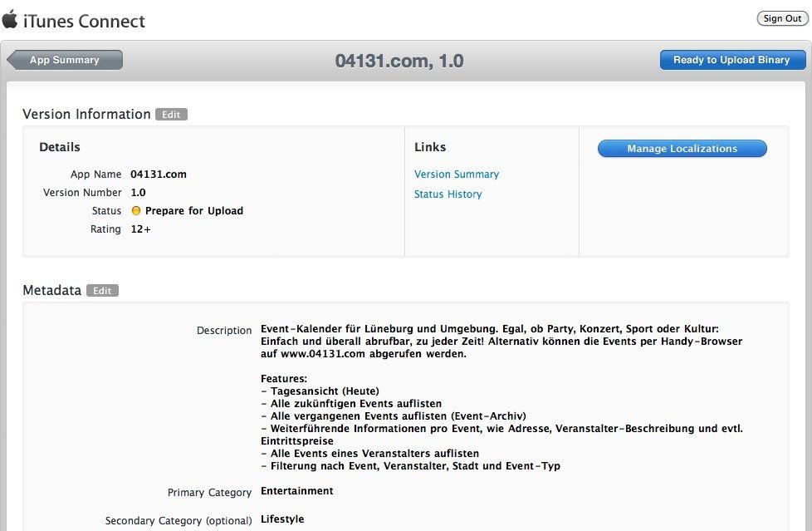
Task: Click the Secondary Category (optional) label
Action: 179,521
